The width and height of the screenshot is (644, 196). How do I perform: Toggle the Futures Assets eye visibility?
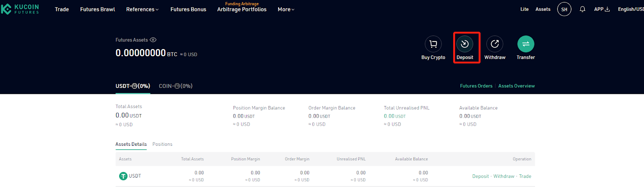(153, 40)
